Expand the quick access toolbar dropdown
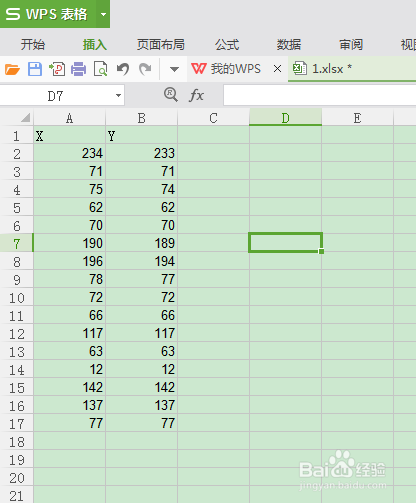The width and height of the screenshot is (416, 503). pos(174,69)
